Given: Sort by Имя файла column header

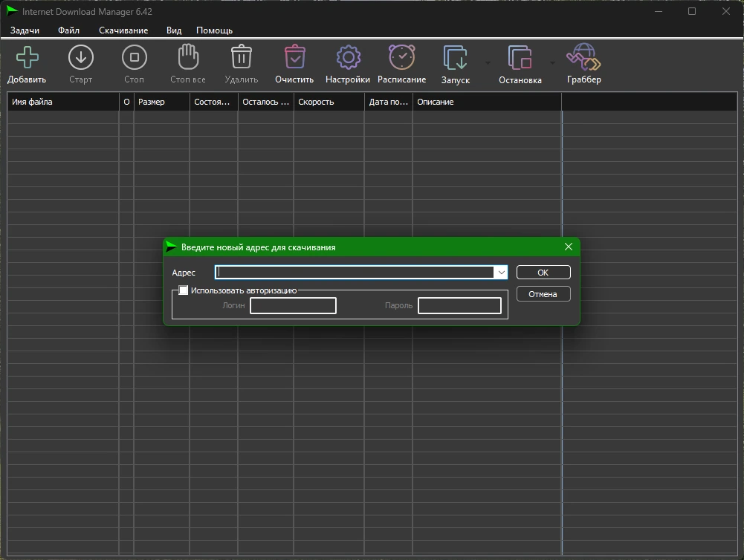Looking at the screenshot, I should pos(63,102).
